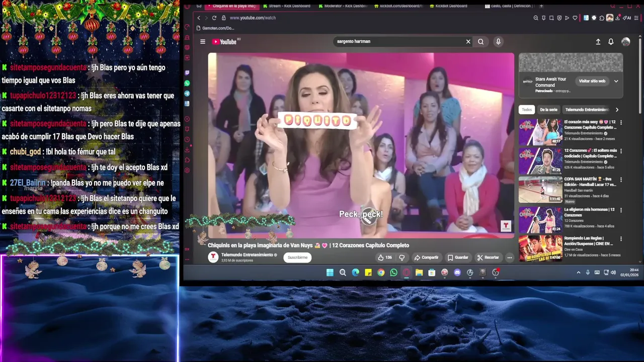
Task: Select the Telemundo Entretenimiento filter chip
Action: [x=587, y=110]
